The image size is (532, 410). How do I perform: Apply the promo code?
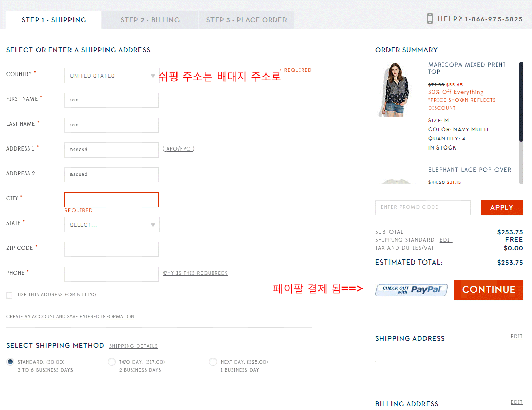click(502, 208)
